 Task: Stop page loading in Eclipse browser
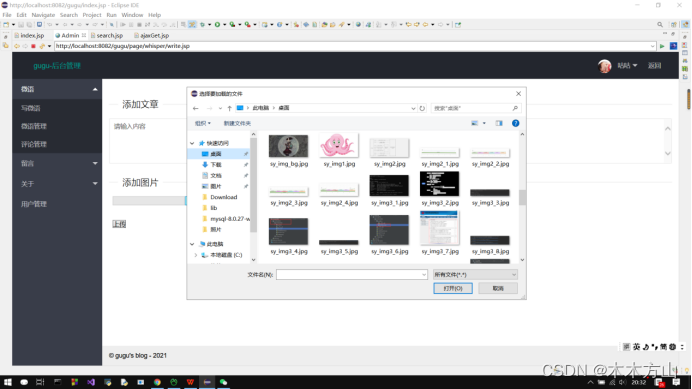click(33, 46)
